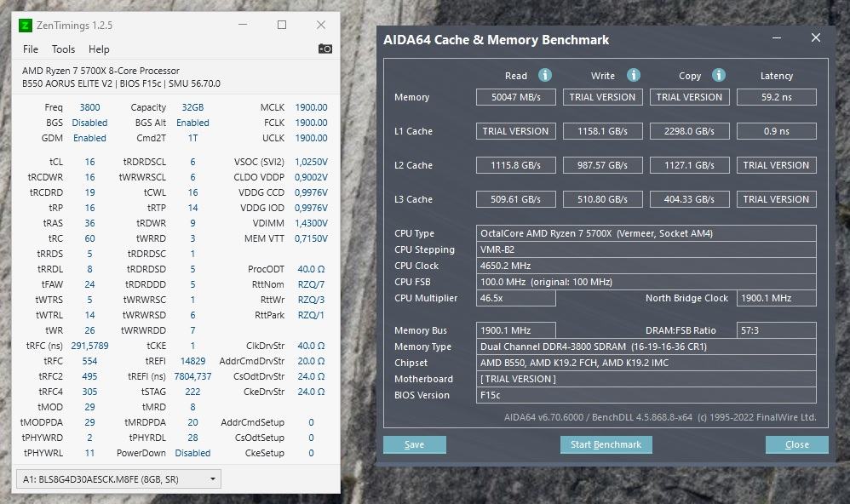Screen dimensions: 850x504
Task: Click the Freq value 3800 in ZenTimings
Action: tap(90, 107)
